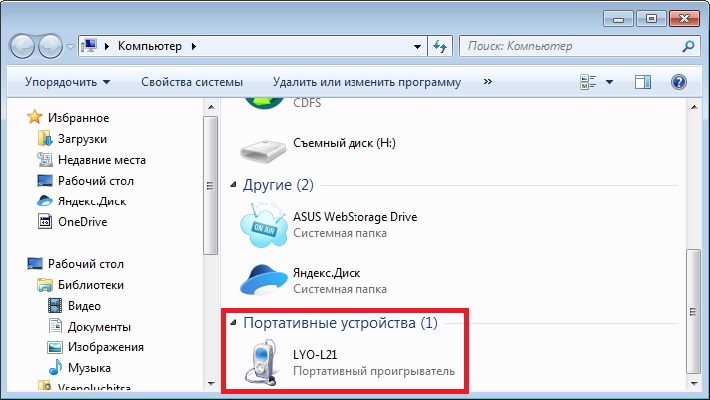Open the Яндекс.Диск system folder icon

click(264, 279)
